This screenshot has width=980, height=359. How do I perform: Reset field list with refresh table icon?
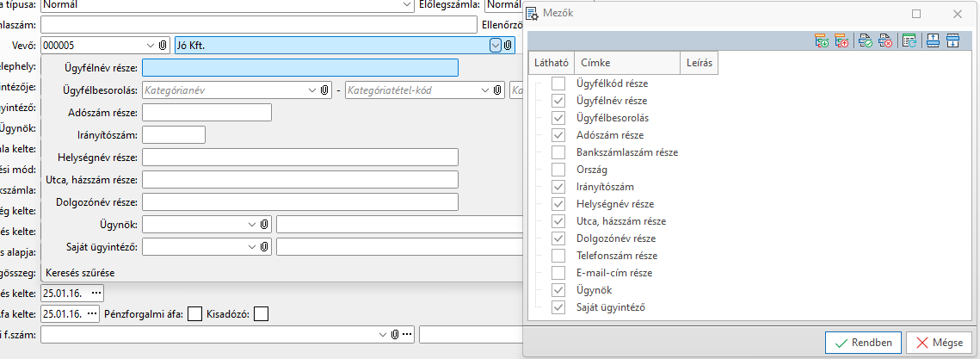[x=909, y=41]
